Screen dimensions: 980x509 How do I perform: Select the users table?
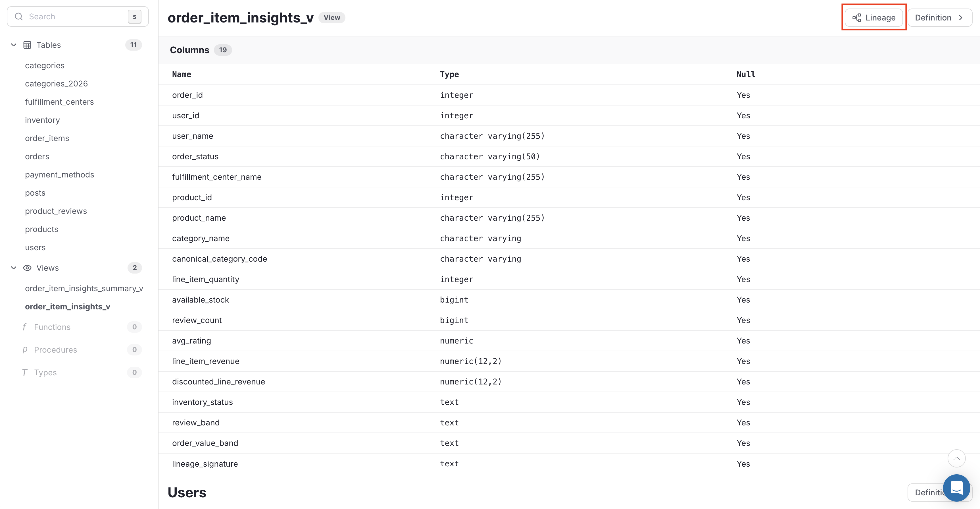pyautogui.click(x=35, y=247)
